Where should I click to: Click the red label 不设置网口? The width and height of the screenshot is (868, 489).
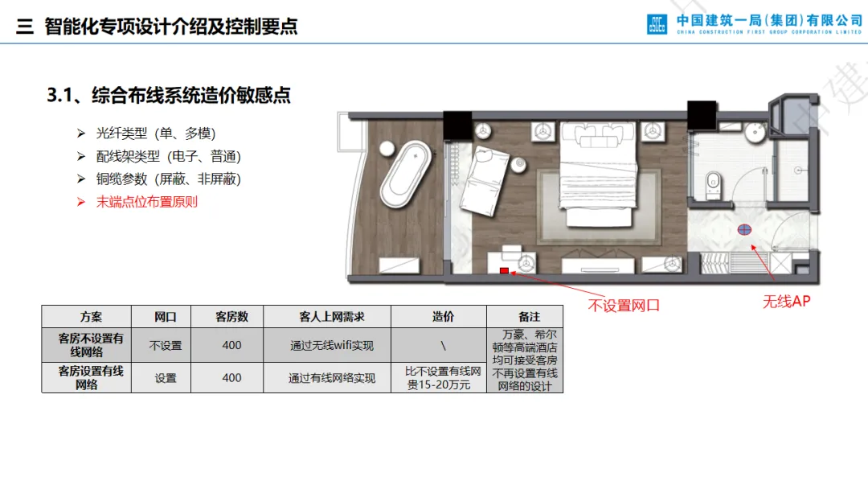coord(624,306)
